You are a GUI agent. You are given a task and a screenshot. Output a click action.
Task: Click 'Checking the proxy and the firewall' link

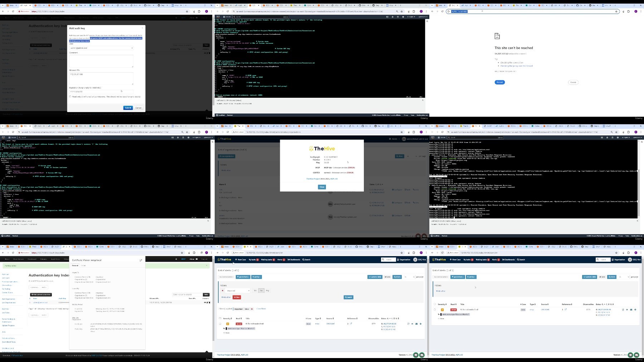click(x=516, y=66)
